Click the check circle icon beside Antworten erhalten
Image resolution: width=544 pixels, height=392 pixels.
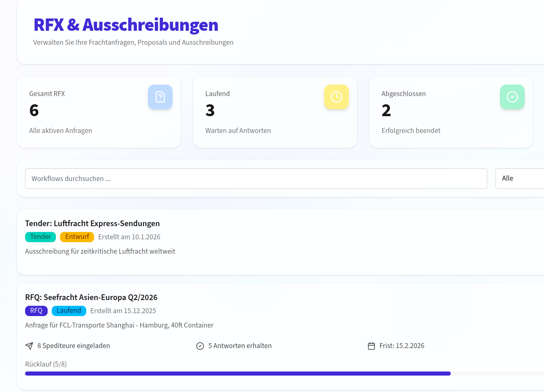200,346
